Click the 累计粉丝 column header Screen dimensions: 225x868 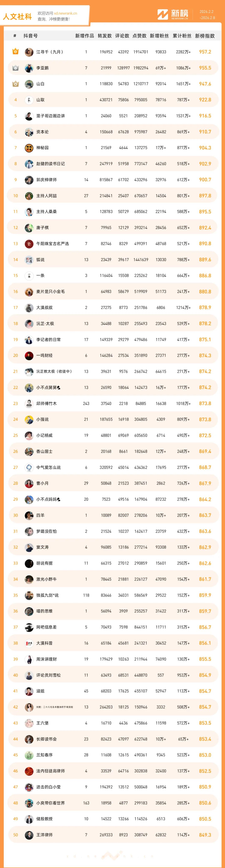click(x=182, y=36)
